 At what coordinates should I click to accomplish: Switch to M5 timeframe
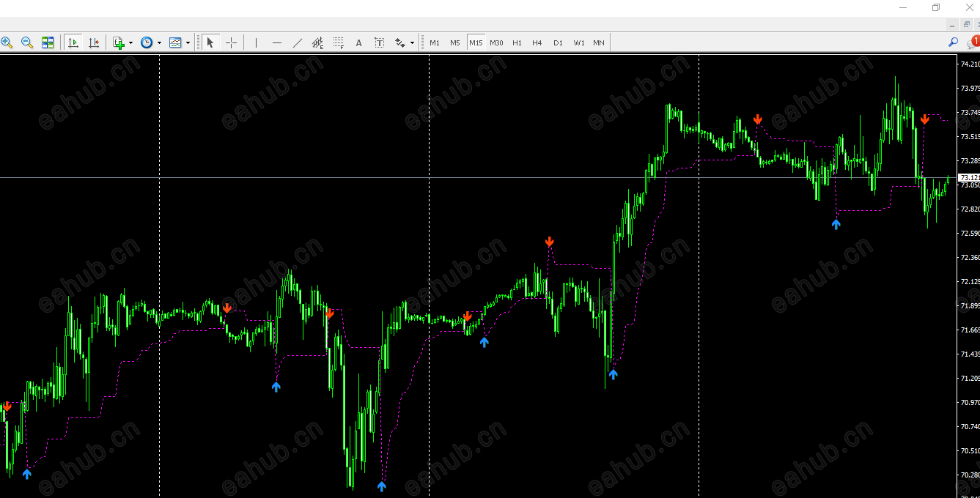pos(455,42)
